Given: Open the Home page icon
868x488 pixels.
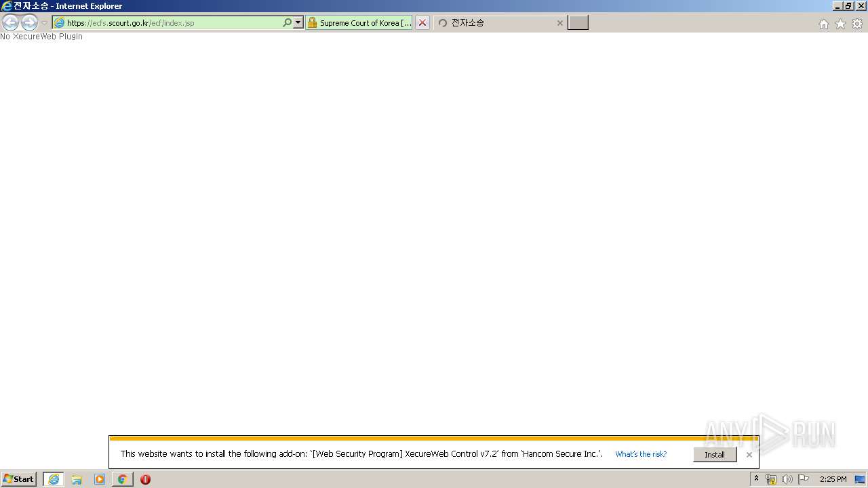Looking at the screenshot, I should (823, 24).
